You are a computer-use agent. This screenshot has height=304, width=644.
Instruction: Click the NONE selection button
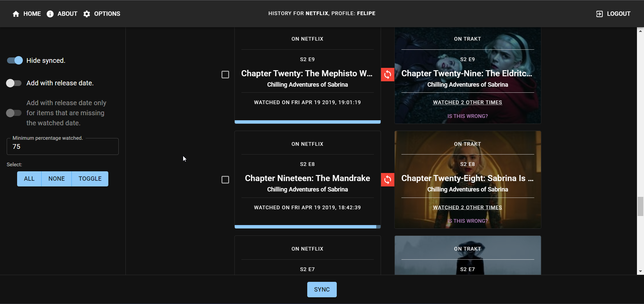coord(56,179)
